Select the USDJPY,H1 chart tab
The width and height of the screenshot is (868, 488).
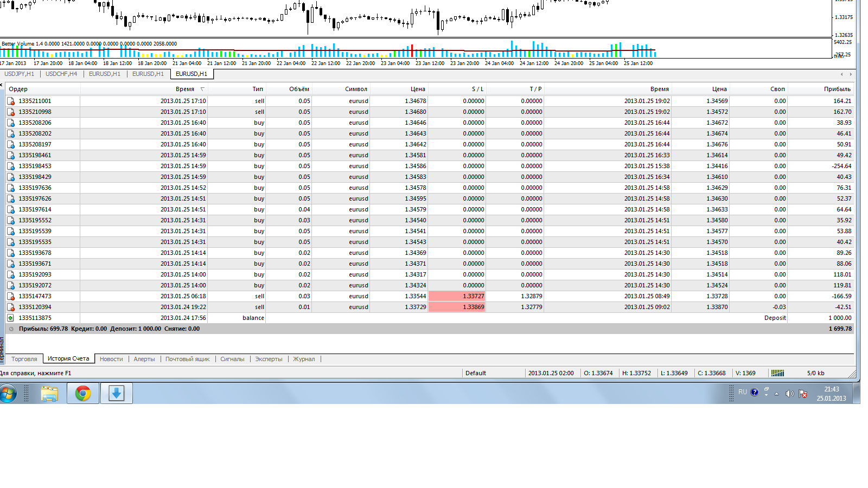[20, 74]
